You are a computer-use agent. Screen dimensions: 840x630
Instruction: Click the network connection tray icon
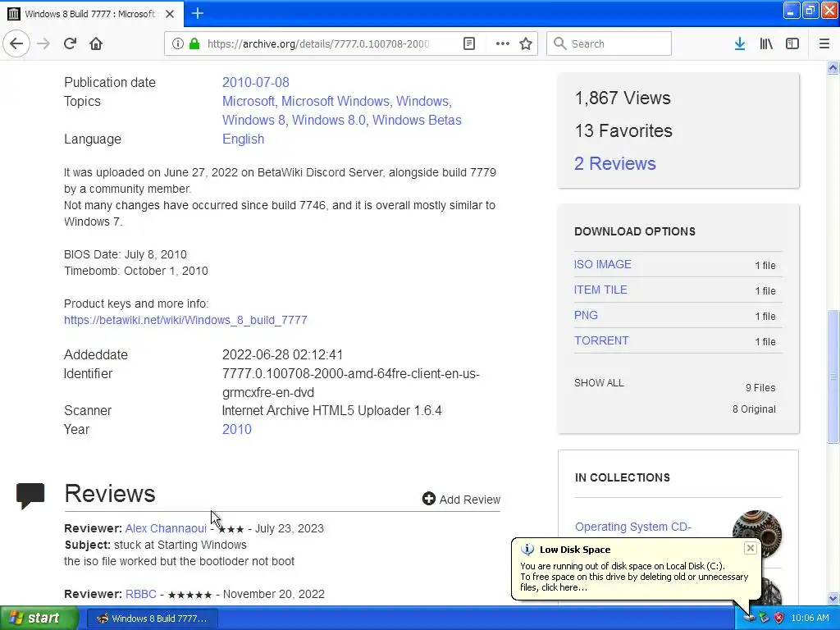(x=764, y=618)
